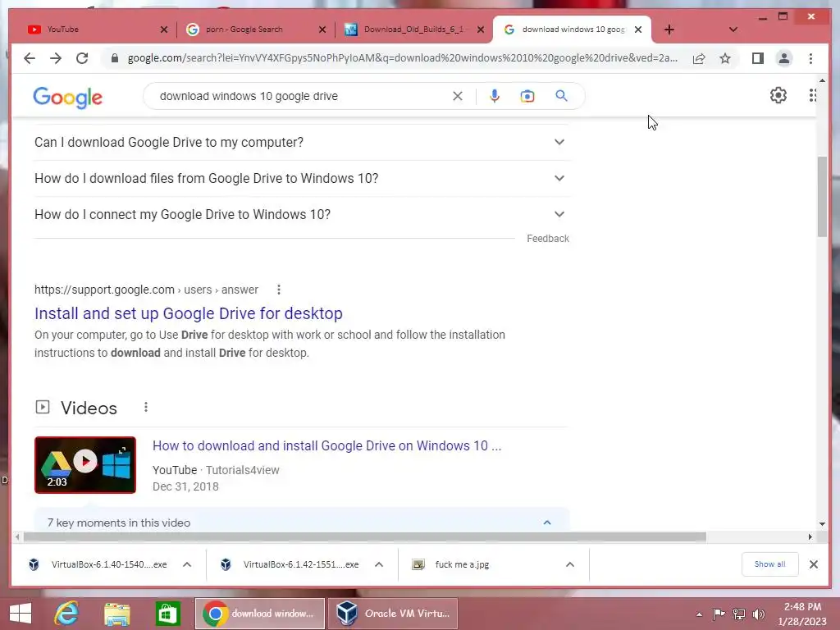This screenshot has width=840, height=630.
Task: Open Windows Store from taskbar
Action: point(167,614)
